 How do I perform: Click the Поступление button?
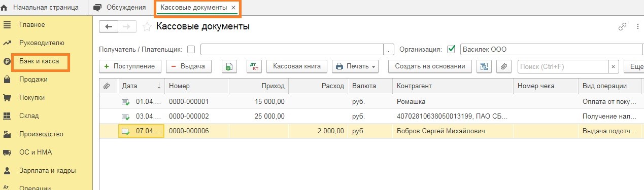pyautogui.click(x=130, y=66)
